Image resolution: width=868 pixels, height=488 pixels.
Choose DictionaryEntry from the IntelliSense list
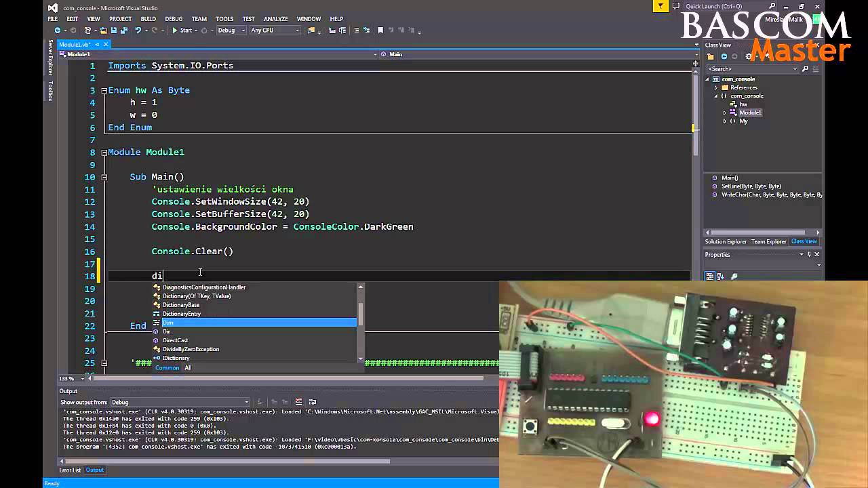tap(254, 314)
